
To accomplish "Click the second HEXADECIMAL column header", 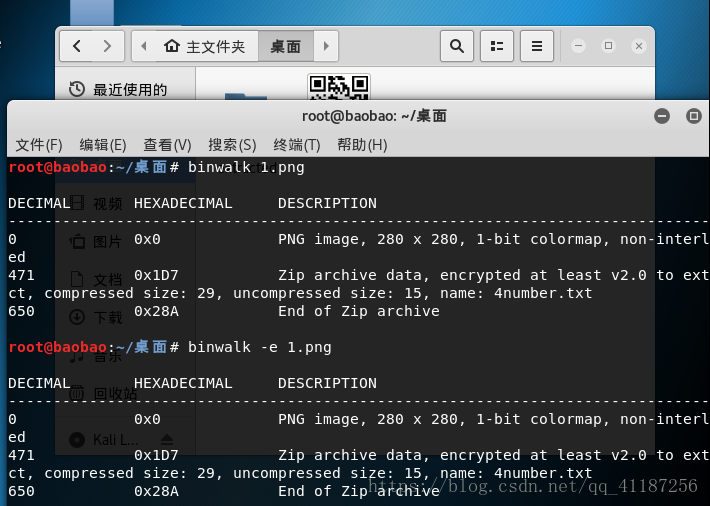I will [183, 383].
